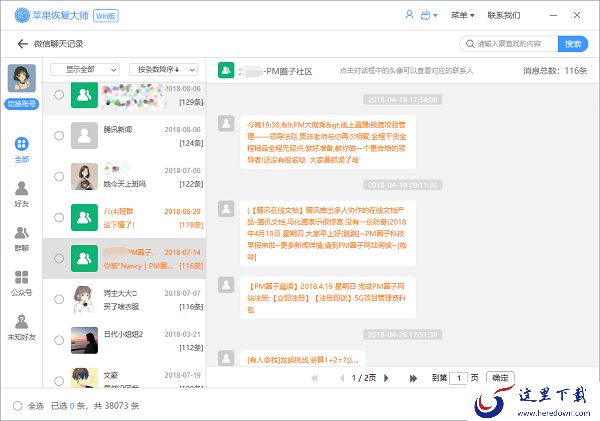Image resolution: width=600 pixels, height=421 pixels.
Task: Close the 苹果恢复大师 window
Action: [x=577, y=15]
